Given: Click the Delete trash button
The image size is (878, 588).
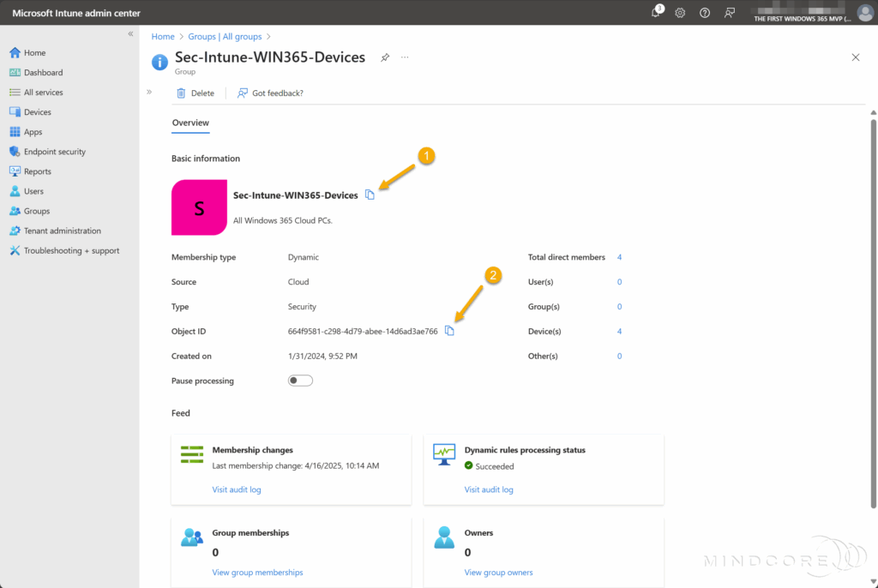Looking at the screenshot, I should (195, 93).
